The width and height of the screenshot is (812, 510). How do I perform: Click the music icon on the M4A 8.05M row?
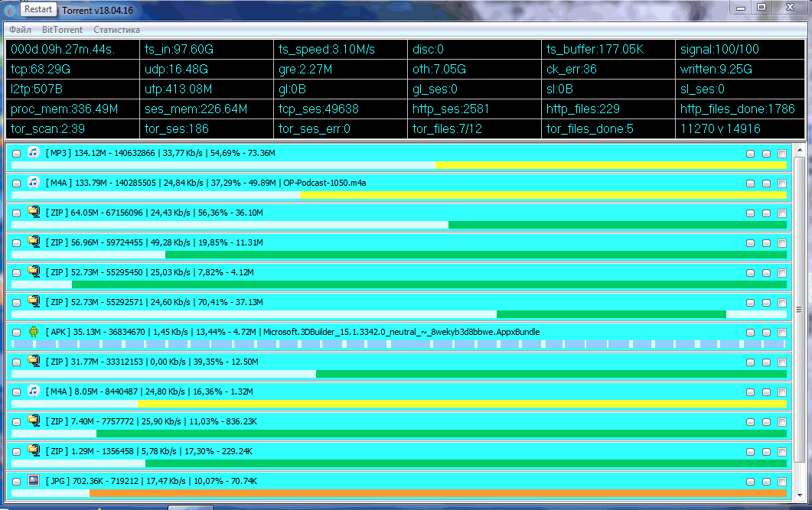point(33,391)
